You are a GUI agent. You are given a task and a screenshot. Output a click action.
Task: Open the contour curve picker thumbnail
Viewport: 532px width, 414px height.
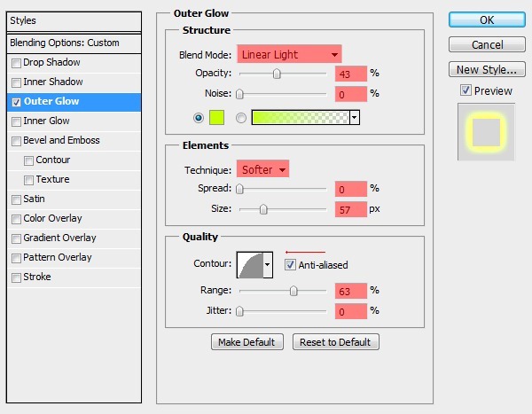coord(250,265)
